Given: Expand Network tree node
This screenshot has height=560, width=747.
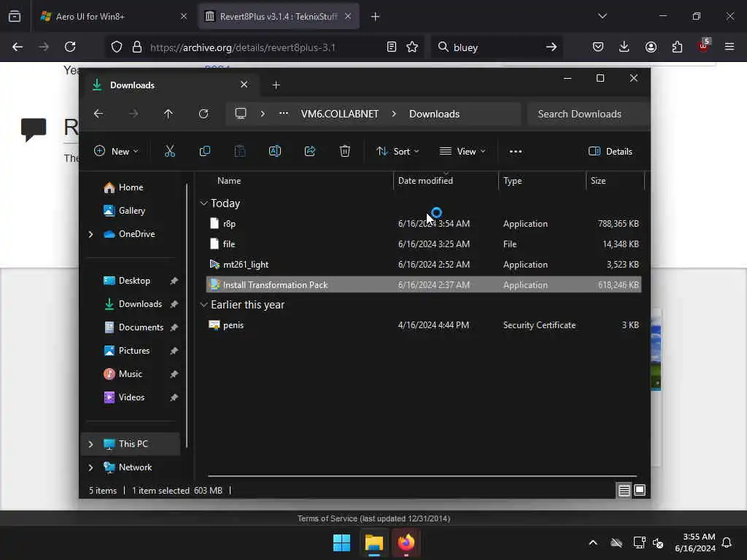Looking at the screenshot, I should click(x=90, y=467).
